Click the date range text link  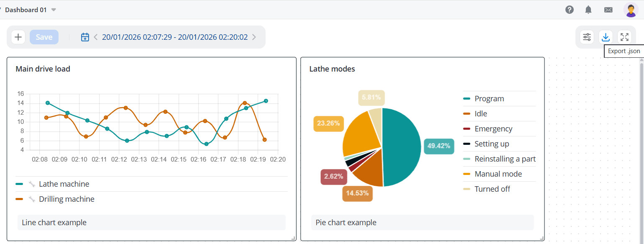(x=175, y=37)
